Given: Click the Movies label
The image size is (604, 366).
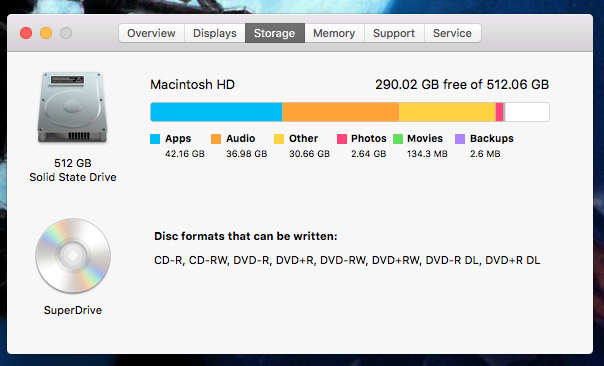Looking at the screenshot, I should click(x=425, y=138).
